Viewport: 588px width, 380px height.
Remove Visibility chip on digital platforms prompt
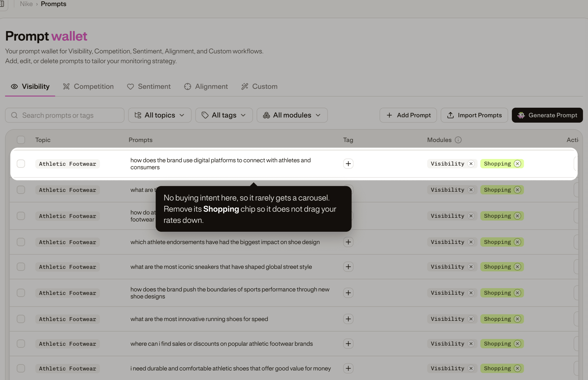[x=471, y=164]
